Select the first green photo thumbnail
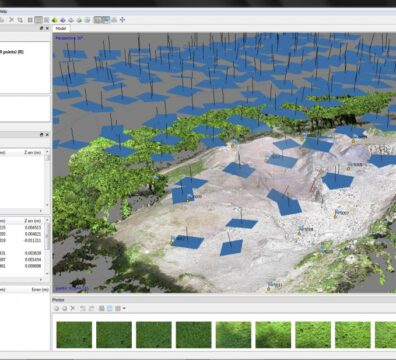Screen dimensions: 396x360 (74, 335)
